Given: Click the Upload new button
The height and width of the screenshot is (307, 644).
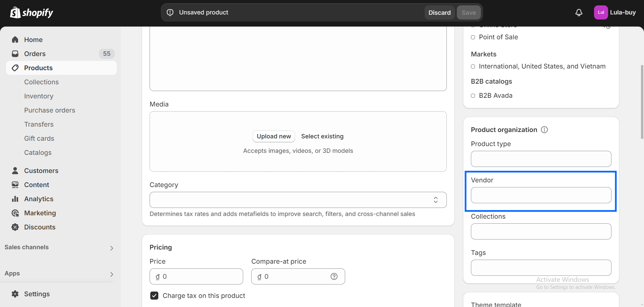Looking at the screenshot, I should (274, 136).
